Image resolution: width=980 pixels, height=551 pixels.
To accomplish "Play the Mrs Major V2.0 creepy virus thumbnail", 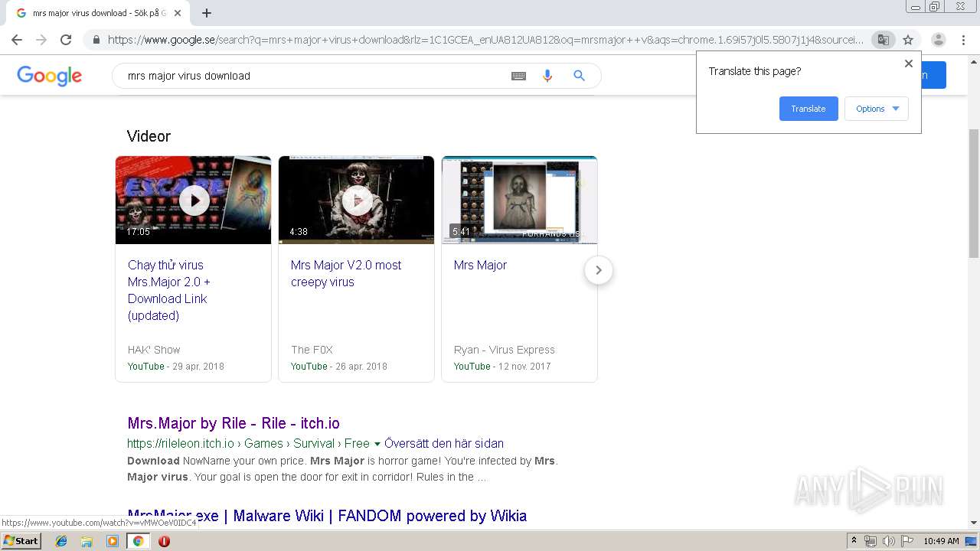I will [x=356, y=201].
